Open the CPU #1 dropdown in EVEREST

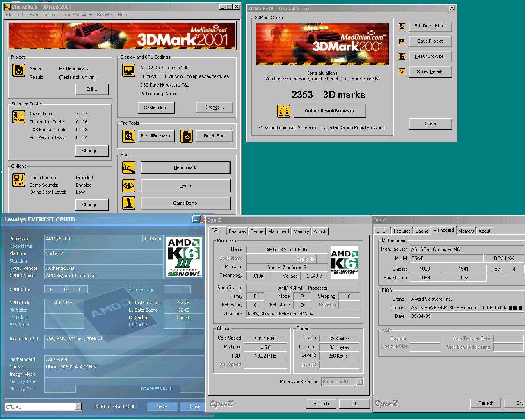[78, 407]
